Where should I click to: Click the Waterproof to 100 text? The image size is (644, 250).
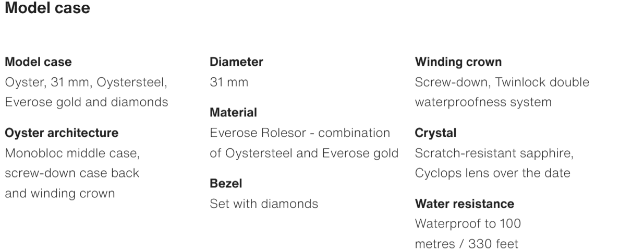[x=468, y=224]
